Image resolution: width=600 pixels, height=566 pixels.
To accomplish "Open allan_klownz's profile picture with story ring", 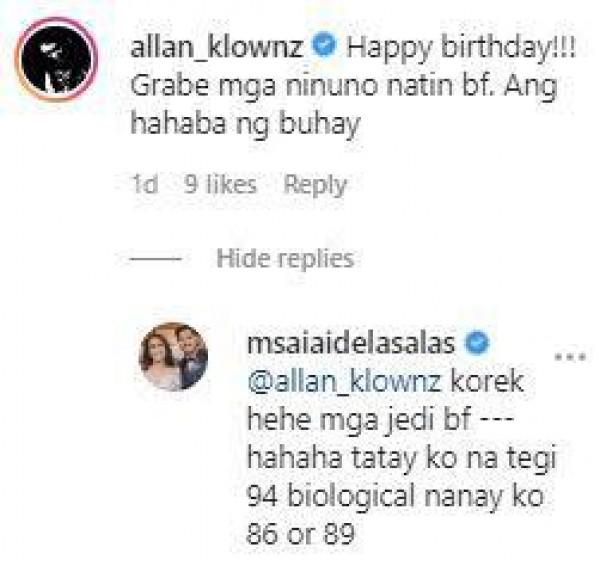I will tap(56, 59).
